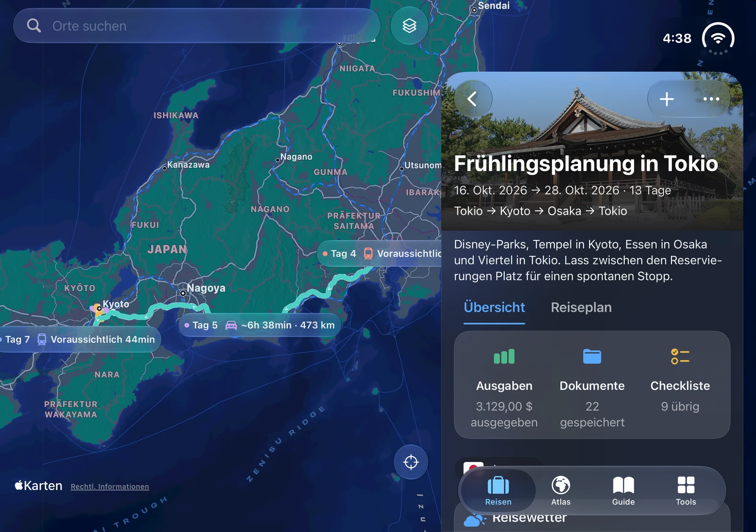The width and height of the screenshot is (756, 532).
Task: Open the three-dots more options menu
Action: [711, 99]
